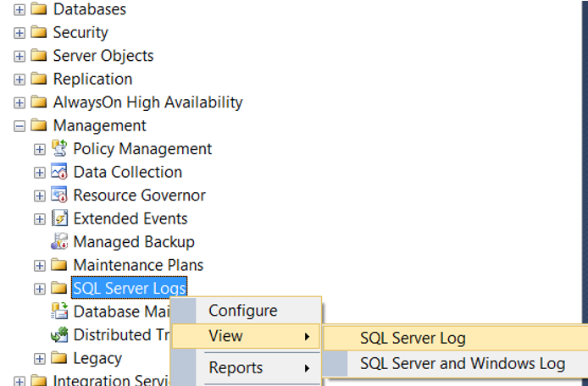Click the Management folder icon
The height and width of the screenshot is (386, 588).
point(39,124)
